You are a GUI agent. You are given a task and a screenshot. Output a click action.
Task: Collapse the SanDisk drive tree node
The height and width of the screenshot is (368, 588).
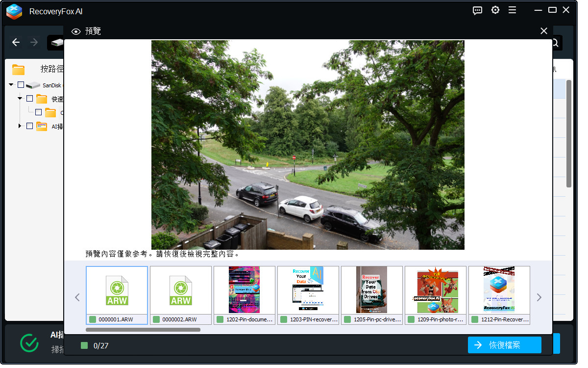[11, 85]
